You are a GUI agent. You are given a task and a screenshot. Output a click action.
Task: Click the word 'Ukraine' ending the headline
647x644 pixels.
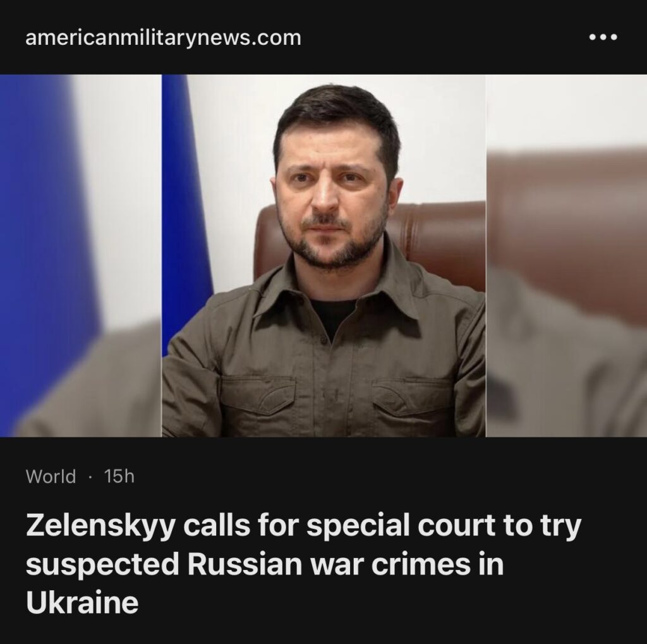(82, 603)
